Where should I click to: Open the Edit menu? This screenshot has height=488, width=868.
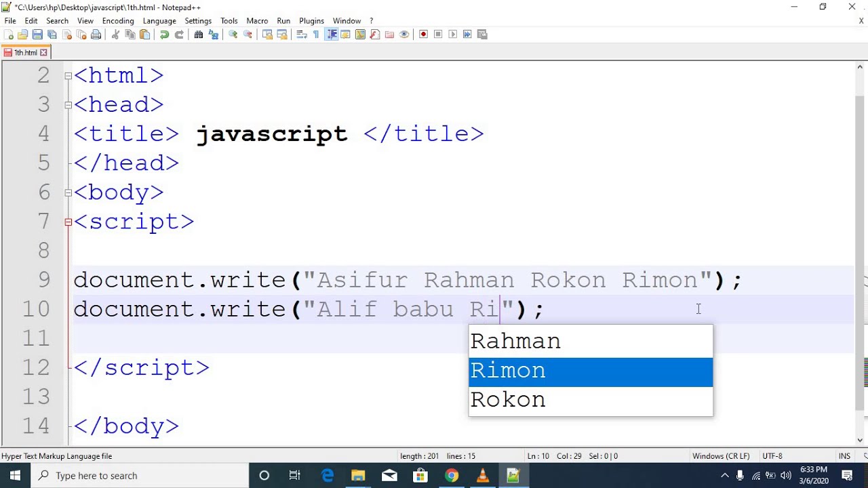point(31,21)
